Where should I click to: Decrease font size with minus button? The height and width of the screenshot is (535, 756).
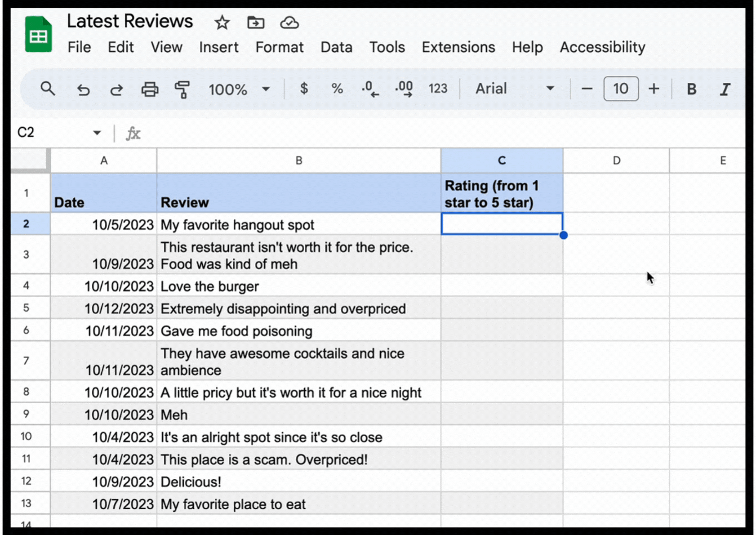point(587,89)
